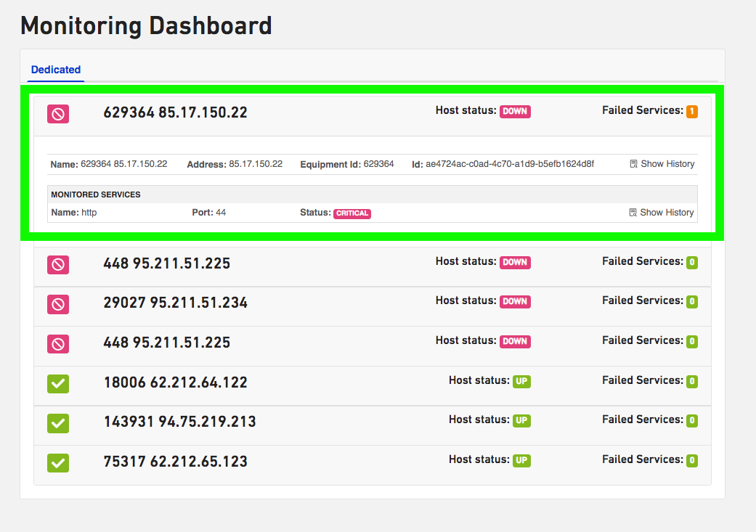
Task: Expand the 143931 94.75.219.213 host title
Action: 180,422
